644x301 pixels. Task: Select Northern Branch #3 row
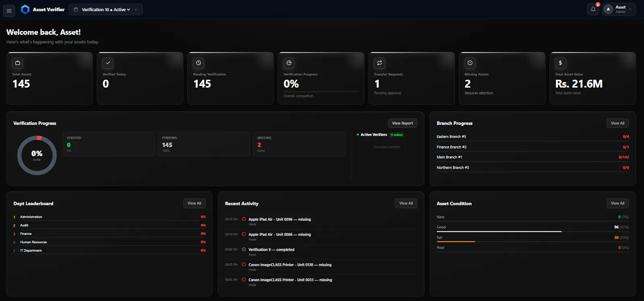[x=533, y=168]
